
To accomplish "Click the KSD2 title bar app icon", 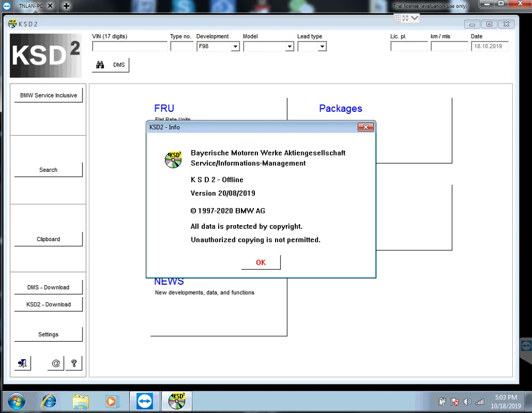I will coord(12,24).
